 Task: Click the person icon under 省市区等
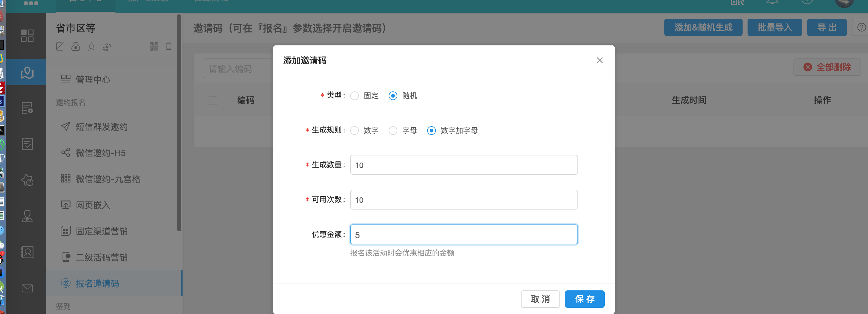click(x=91, y=47)
